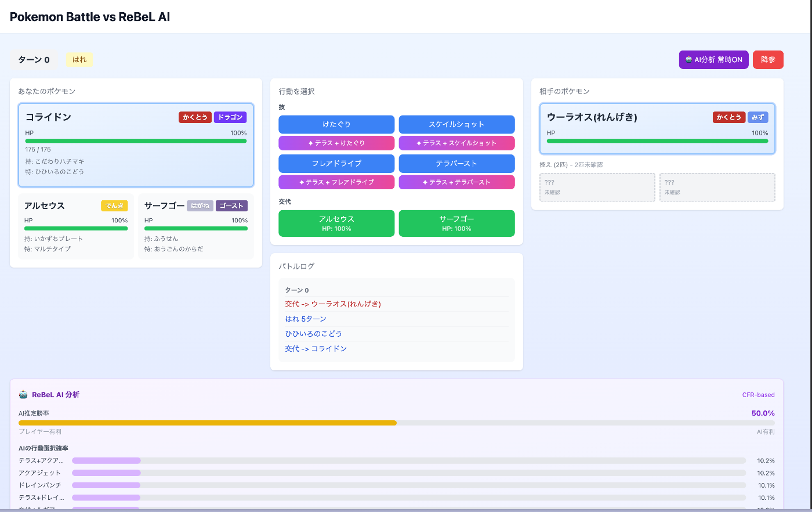Viewport: 812px width, 512px height.
Task: Choose the テラバースト move
Action: (x=456, y=164)
